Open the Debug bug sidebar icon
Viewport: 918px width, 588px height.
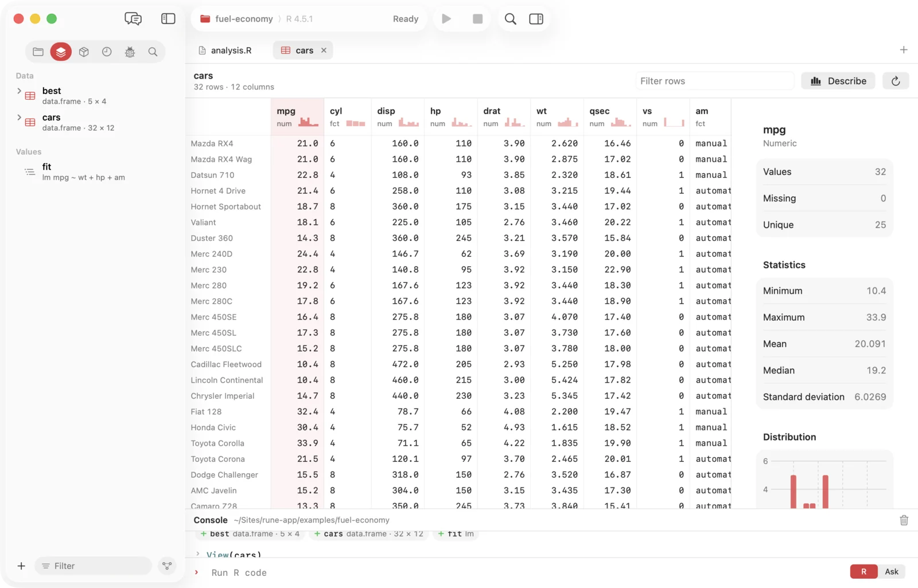coord(130,52)
